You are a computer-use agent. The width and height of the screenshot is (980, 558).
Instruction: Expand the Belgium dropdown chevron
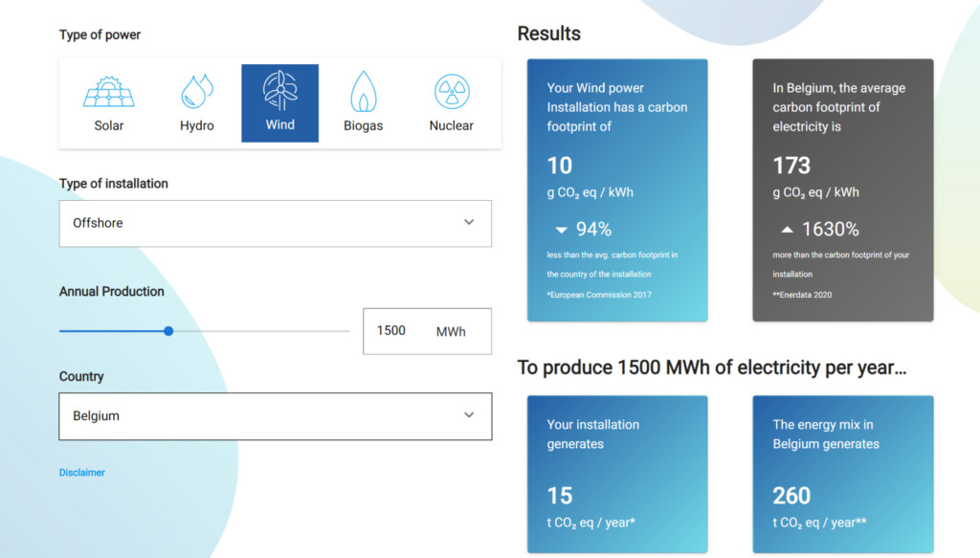tap(469, 415)
